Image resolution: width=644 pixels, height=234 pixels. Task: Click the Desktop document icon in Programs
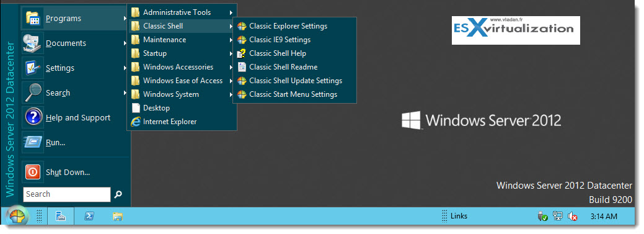click(x=136, y=108)
